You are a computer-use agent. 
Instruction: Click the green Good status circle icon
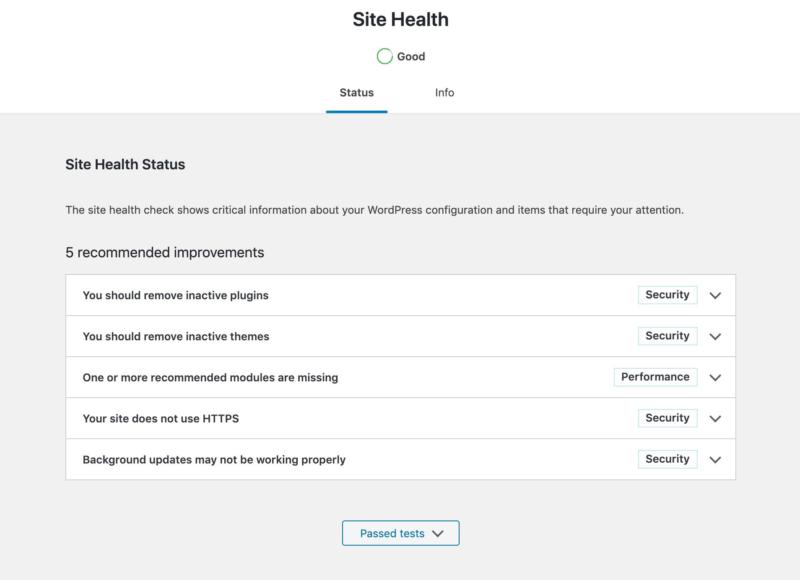pos(385,57)
